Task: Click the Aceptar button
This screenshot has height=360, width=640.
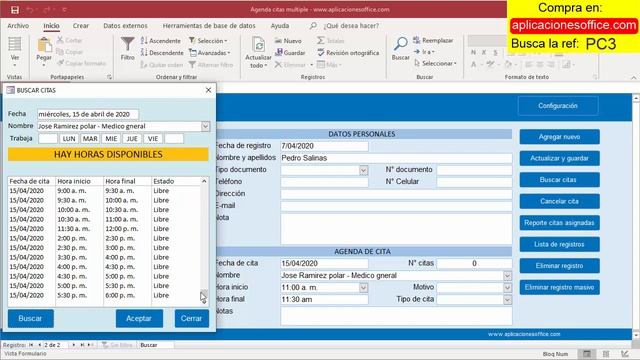Action: click(x=139, y=318)
